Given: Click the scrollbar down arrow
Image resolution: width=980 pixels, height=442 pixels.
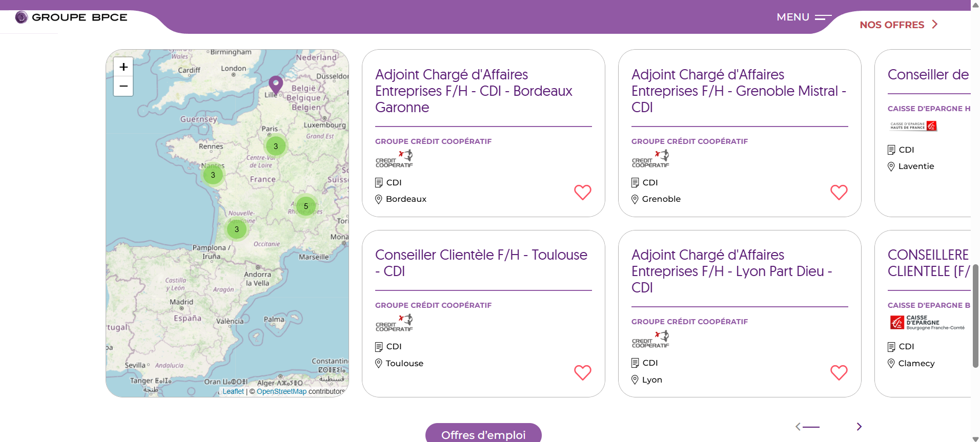Looking at the screenshot, I should [975, 438].
